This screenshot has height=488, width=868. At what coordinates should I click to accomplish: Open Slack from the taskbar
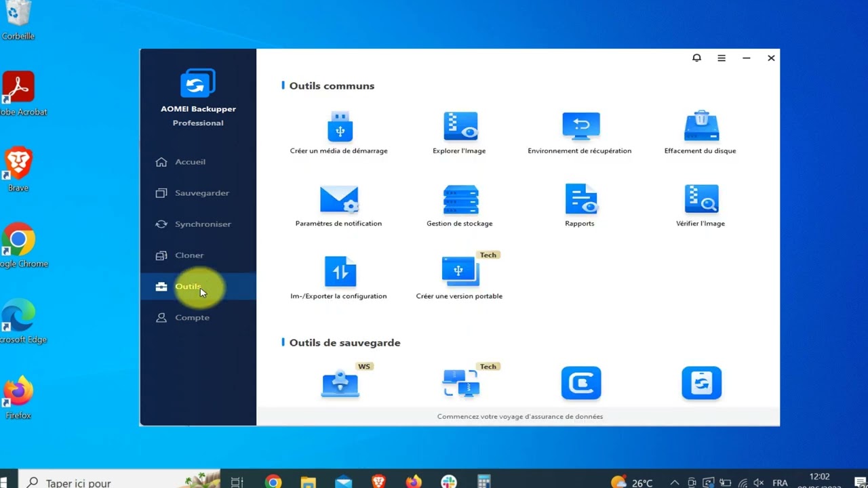[x=448, y=483]
